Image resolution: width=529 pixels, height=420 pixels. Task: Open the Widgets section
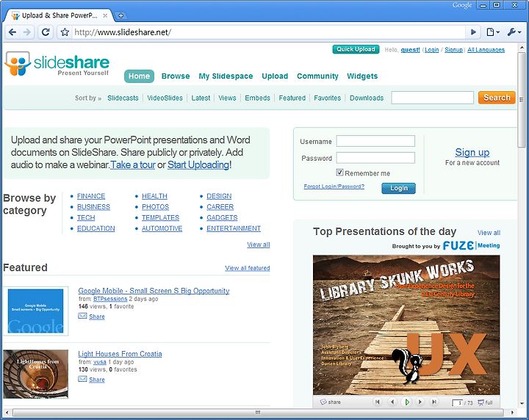click(x=362, y=76)
